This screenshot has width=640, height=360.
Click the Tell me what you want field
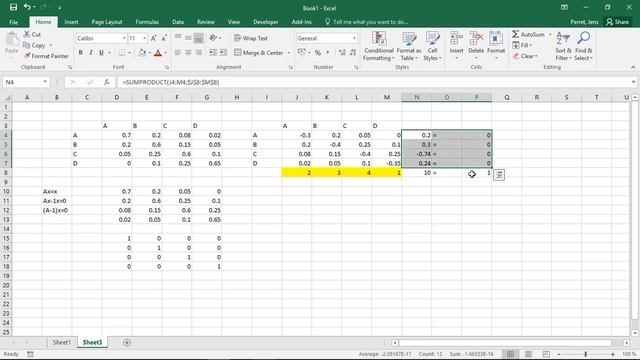click(366, 22)
